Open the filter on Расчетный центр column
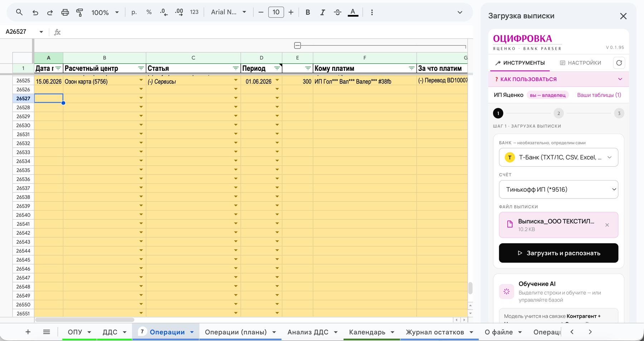The image size is (644, 341). click(x=141, y=68)
